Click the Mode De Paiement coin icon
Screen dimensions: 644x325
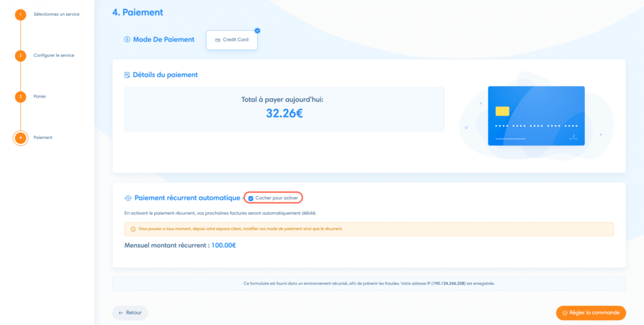pos(127,40)
